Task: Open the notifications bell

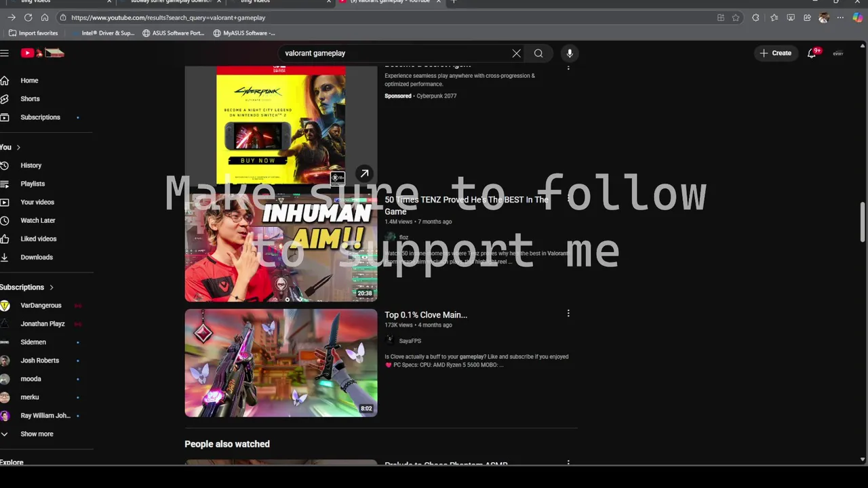Action: pyautogui.click(x=812, y=53)
